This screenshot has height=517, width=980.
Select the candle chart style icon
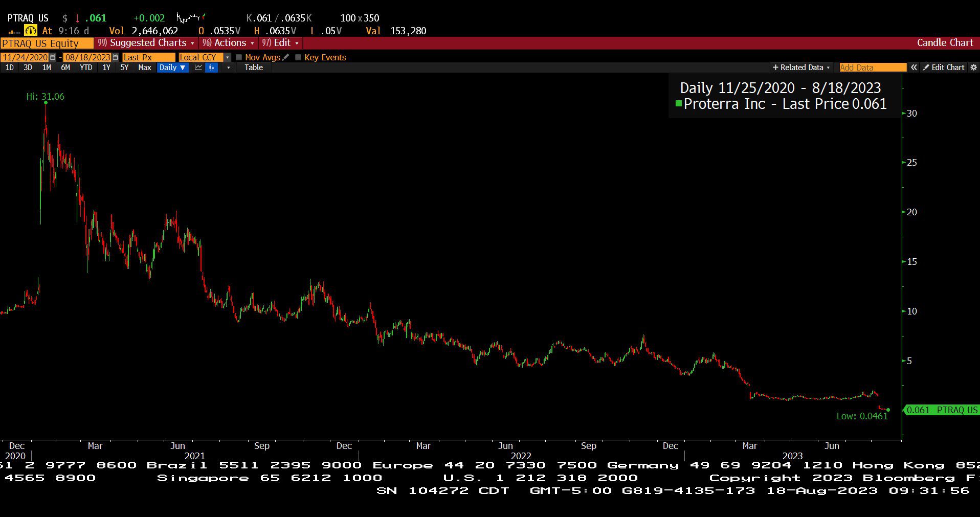coord(211,68)
